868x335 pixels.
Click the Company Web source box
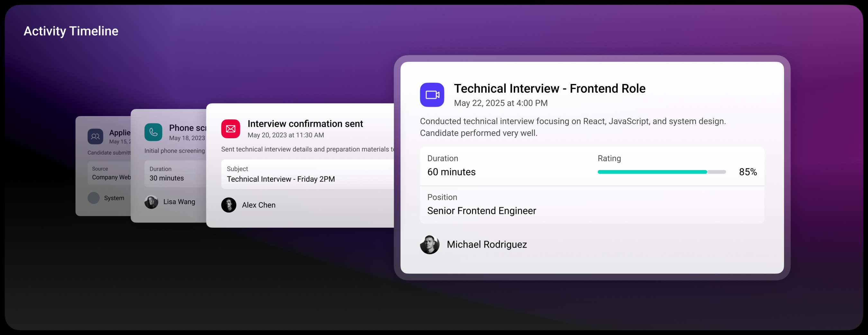click(x=109, y=173)
